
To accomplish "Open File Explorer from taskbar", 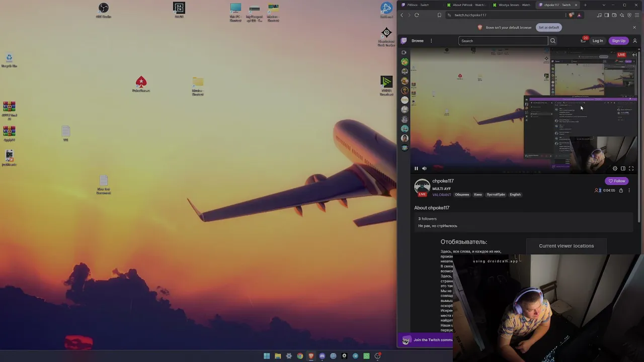I will [x=278, y=356].
